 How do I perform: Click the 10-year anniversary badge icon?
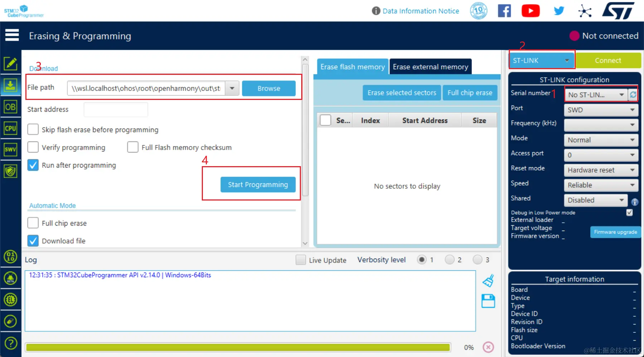(478, 11)
